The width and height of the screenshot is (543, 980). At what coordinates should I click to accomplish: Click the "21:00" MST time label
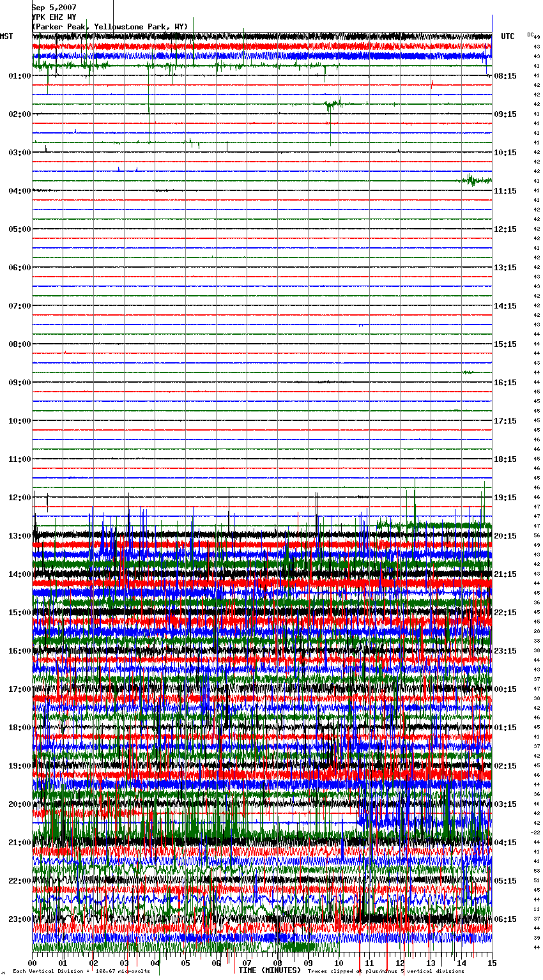tap(20, 843)
